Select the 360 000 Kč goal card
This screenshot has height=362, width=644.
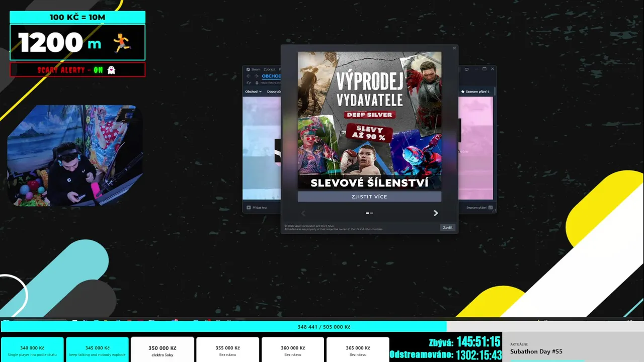click(x=293, y=350)
